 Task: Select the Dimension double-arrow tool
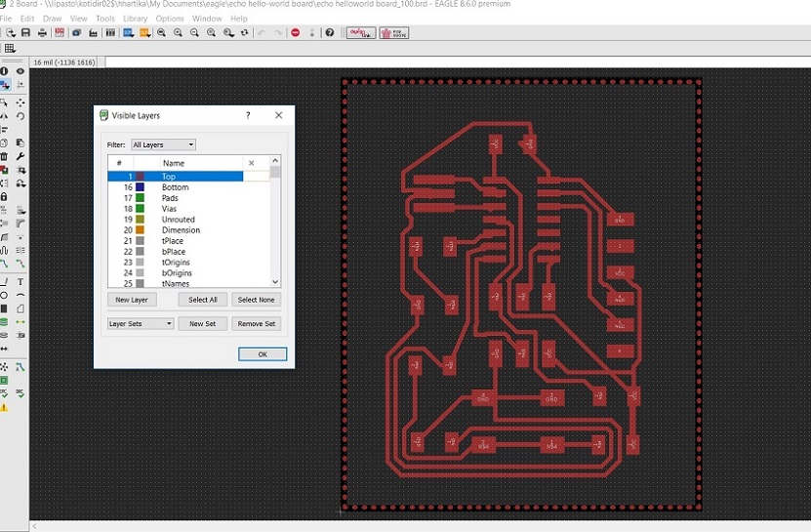pos(4,349)
